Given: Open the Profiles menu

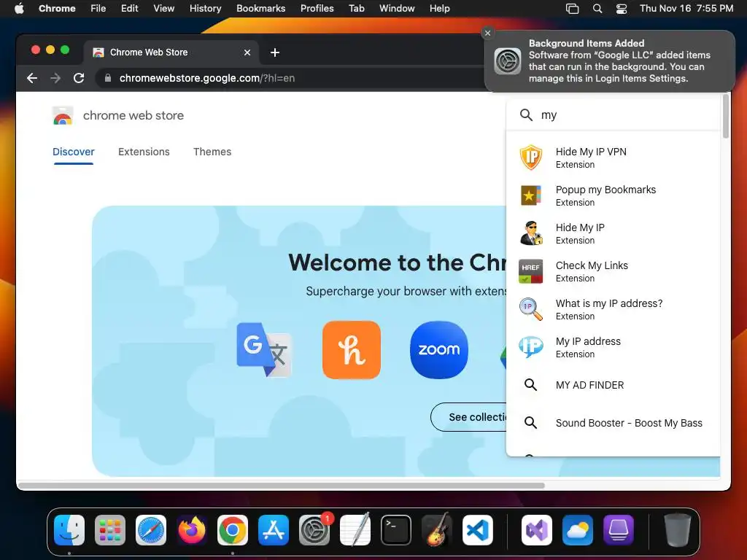Looking at the screenshot, I should [x=317, y=9].
